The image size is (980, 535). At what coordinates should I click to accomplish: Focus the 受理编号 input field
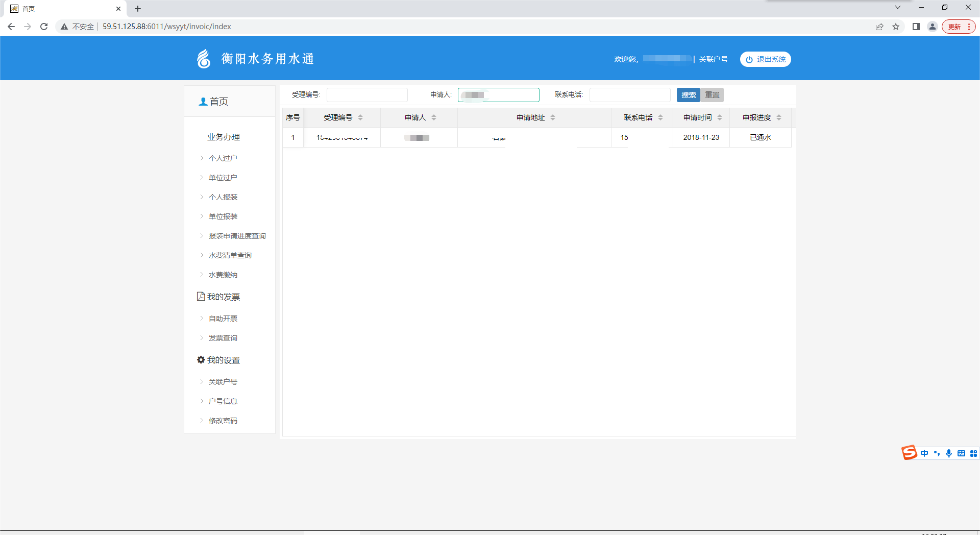[x=367, y=95]
